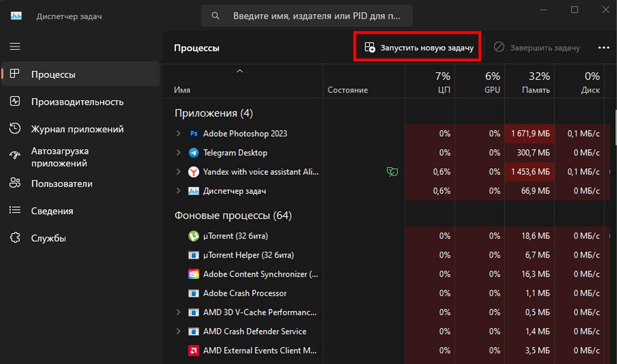Click the 300,7 МБ memory cell

point(530,152)
